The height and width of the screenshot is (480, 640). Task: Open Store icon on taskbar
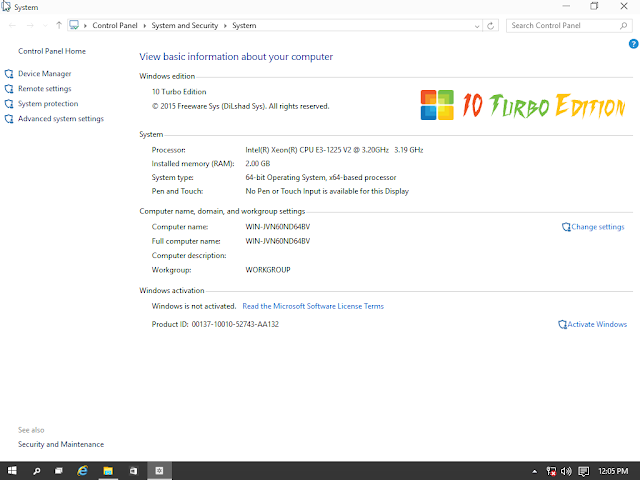pos(133,471)
